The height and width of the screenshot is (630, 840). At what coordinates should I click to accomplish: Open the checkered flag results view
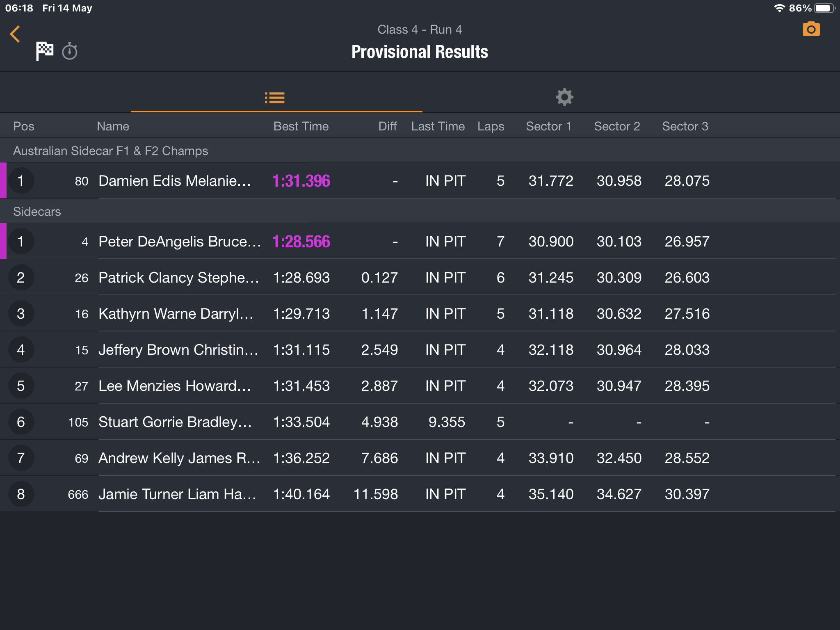[x=44, y=51]
